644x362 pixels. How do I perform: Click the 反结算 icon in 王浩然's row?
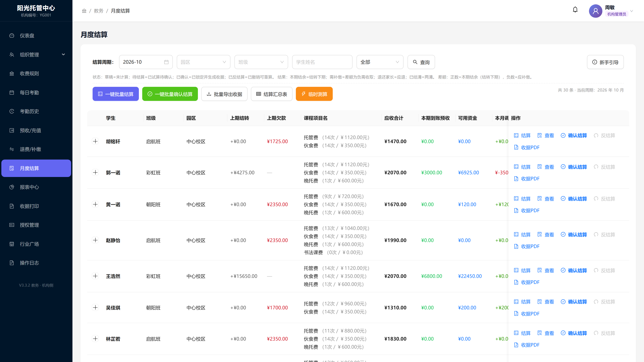point(596,270)
